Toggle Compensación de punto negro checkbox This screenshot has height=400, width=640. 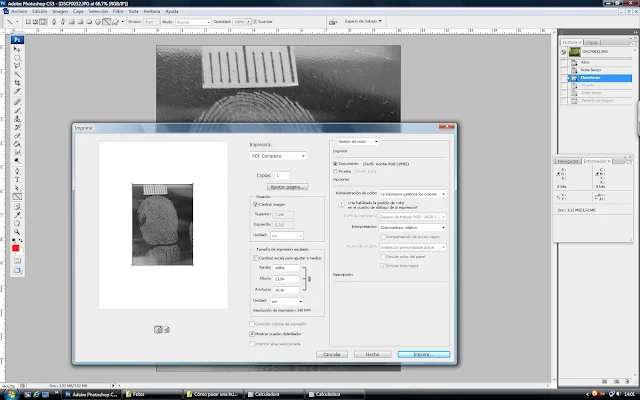[x=383, y=237]
